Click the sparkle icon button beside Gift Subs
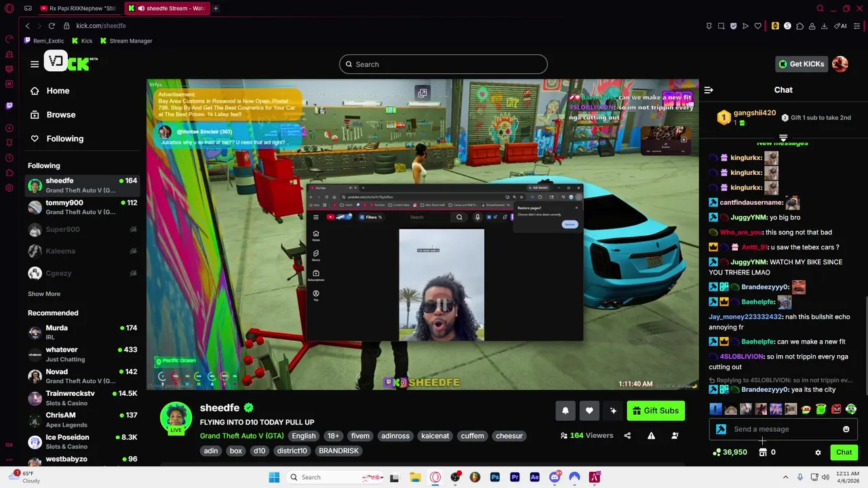Image resolution: width=868 pixels, height=488 pixels. (x=613, y=410)
